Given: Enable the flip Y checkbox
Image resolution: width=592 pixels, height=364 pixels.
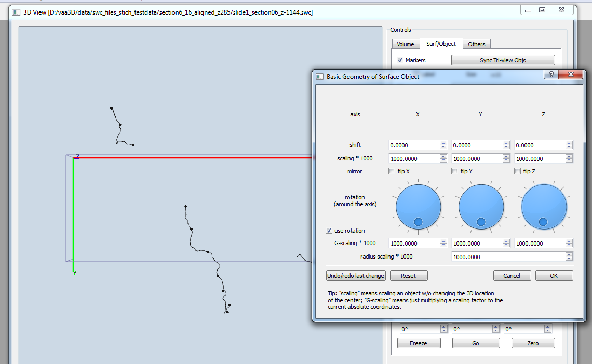Looking at the screenshot, I should tap(455, 171).
